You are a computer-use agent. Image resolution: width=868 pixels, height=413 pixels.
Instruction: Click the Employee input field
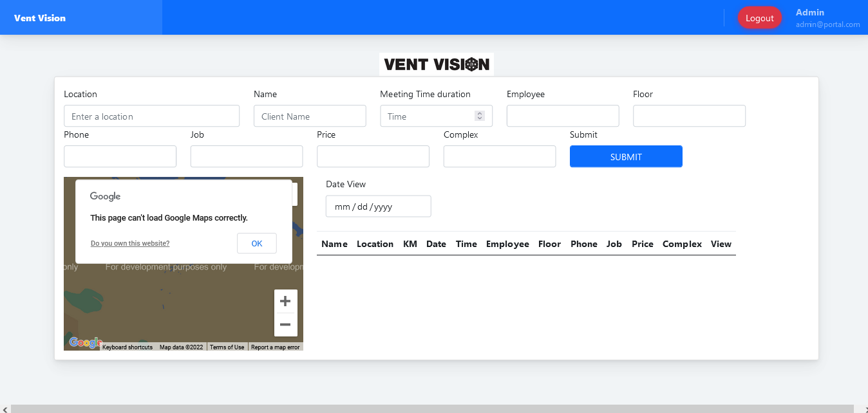click(x=563, y=116)
